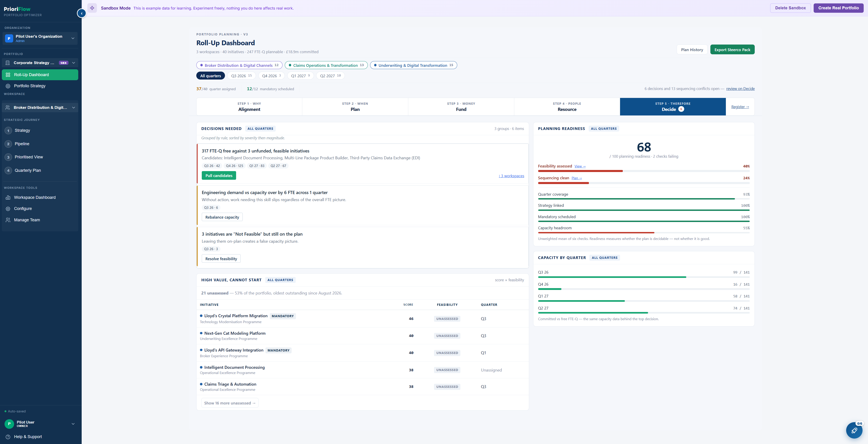Click the Corporate Strategy portfolio building icon
868x444 pixels.
(8, 63)
